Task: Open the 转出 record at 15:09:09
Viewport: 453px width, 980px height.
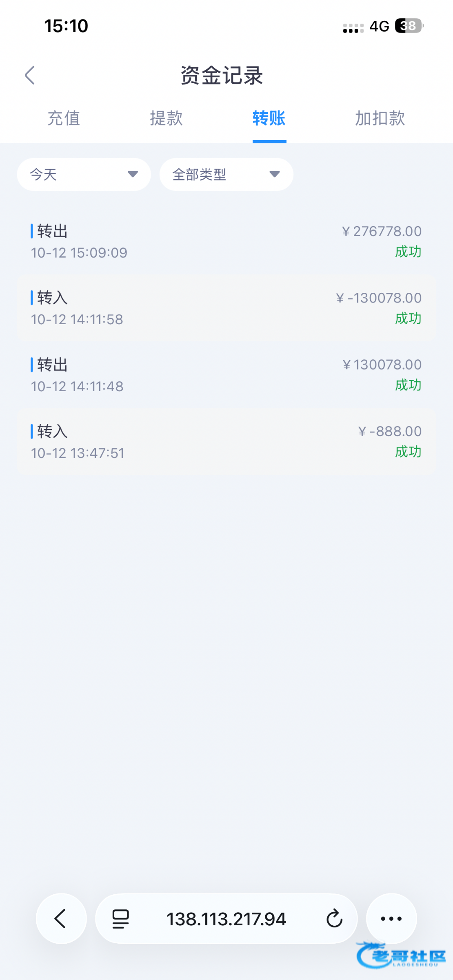Action: pos(226,242)
